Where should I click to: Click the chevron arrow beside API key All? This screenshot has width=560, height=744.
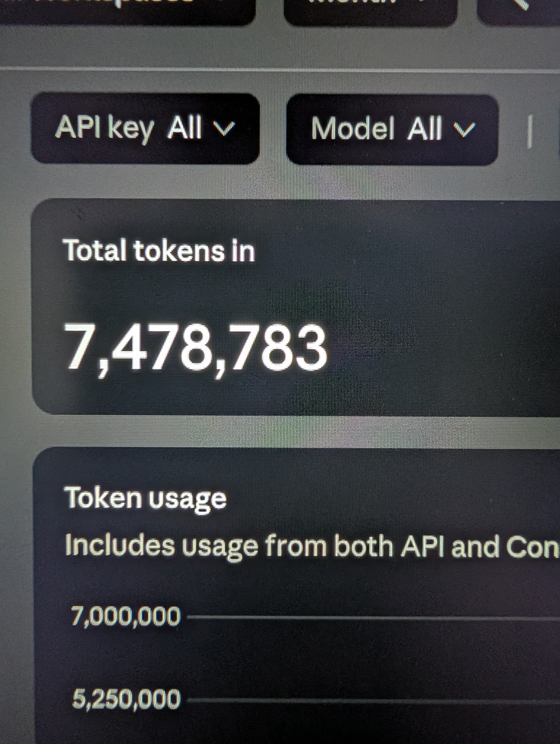tap(224, 128)
